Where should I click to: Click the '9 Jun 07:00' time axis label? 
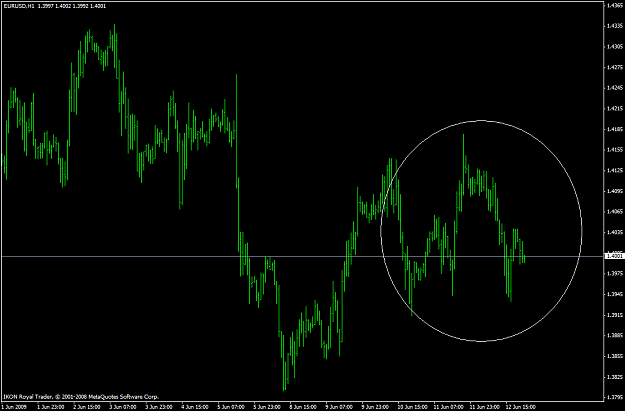pyautogui.click(x=339, y=407)
